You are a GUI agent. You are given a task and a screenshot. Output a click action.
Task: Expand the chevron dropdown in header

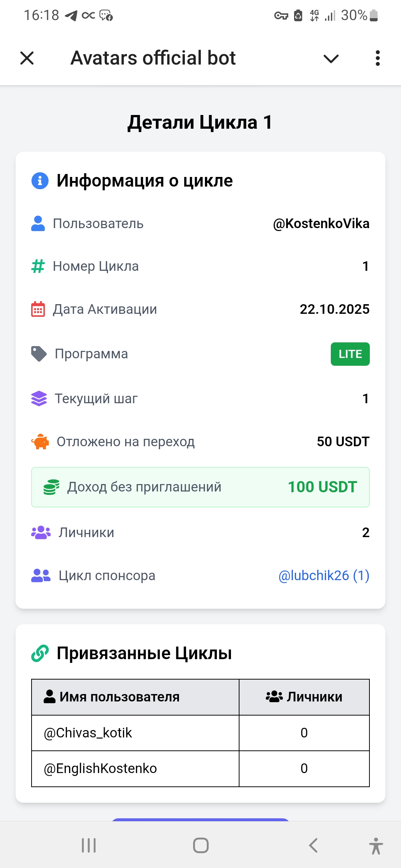click(331, 59)
